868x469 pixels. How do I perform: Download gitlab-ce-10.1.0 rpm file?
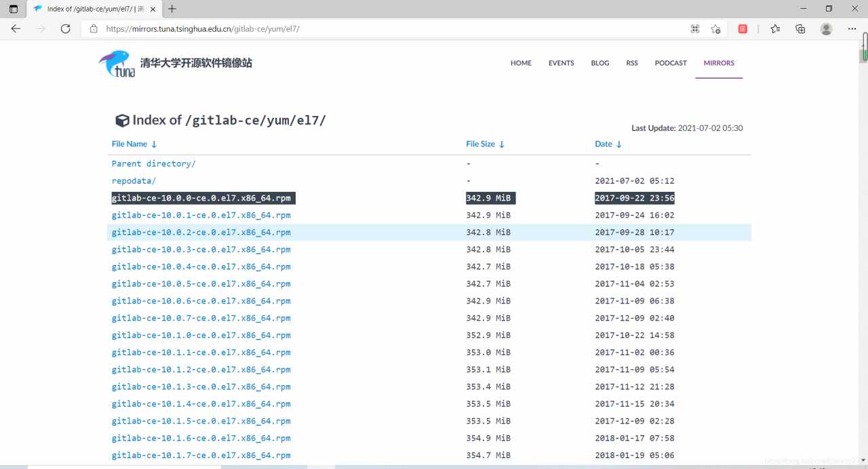(x=201, y=335)
